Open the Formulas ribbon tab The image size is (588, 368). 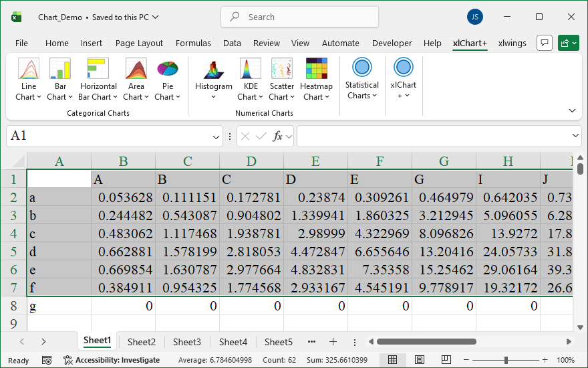point(193,43)
